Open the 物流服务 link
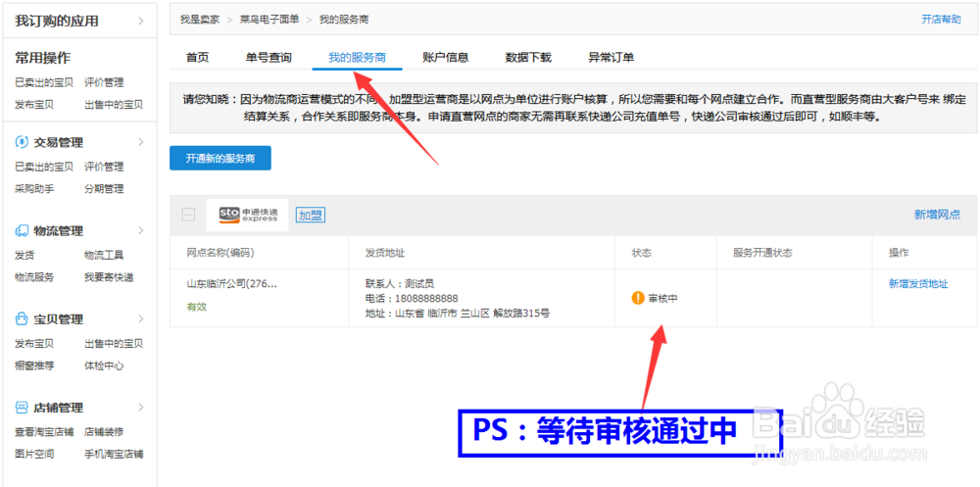Screen dimensions: 980x487 (33, 277)
